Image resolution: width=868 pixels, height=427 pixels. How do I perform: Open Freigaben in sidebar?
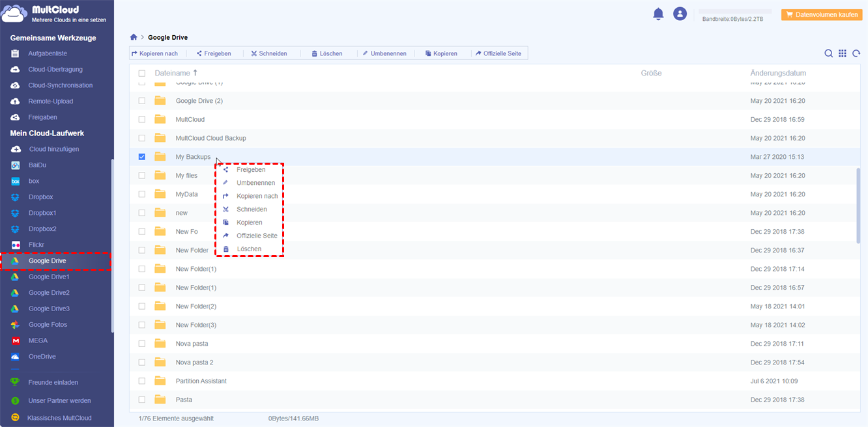42,117
